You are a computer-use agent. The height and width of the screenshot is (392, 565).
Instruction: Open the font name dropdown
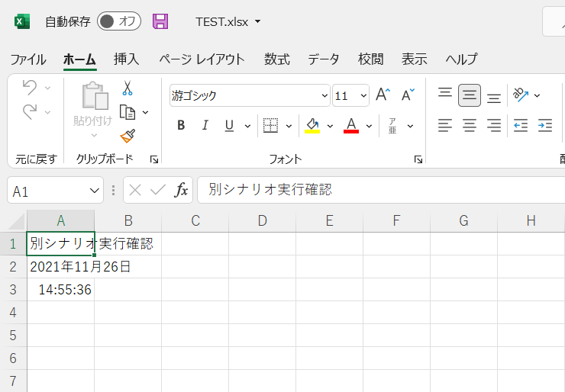coord(324,96)
